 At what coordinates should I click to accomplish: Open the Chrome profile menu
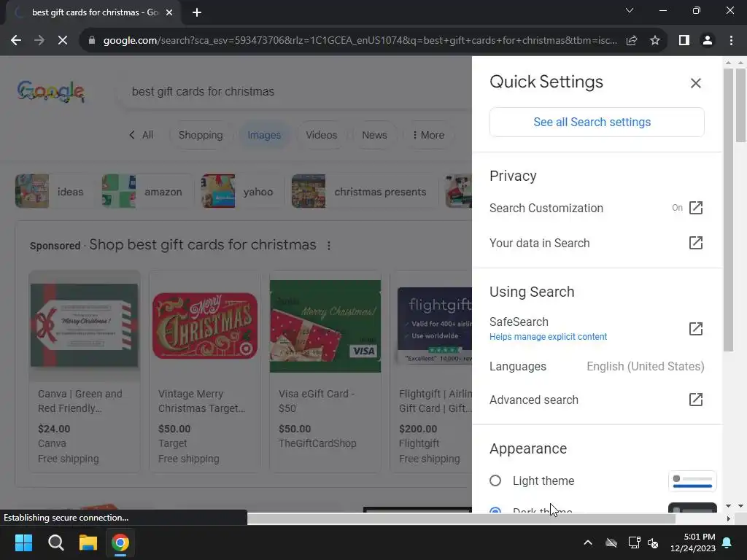point(708,41)
